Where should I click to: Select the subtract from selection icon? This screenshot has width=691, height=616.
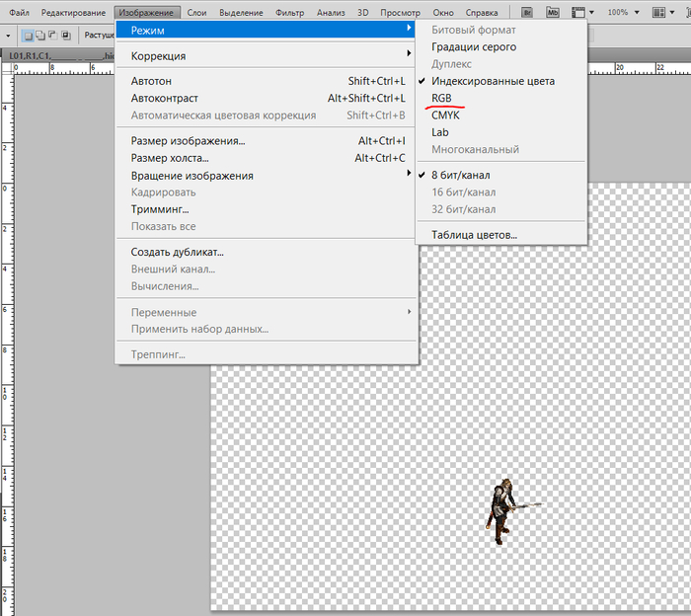pos(52,35)
